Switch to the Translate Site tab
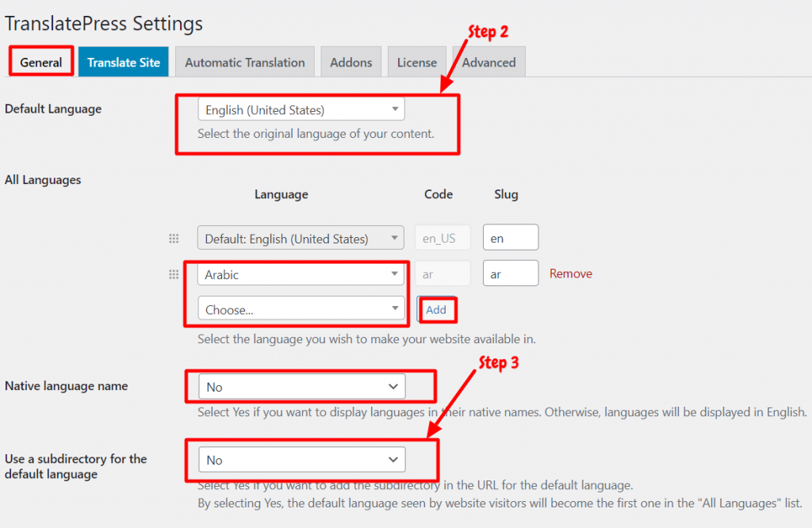812x528 pixels. (123, 62)
